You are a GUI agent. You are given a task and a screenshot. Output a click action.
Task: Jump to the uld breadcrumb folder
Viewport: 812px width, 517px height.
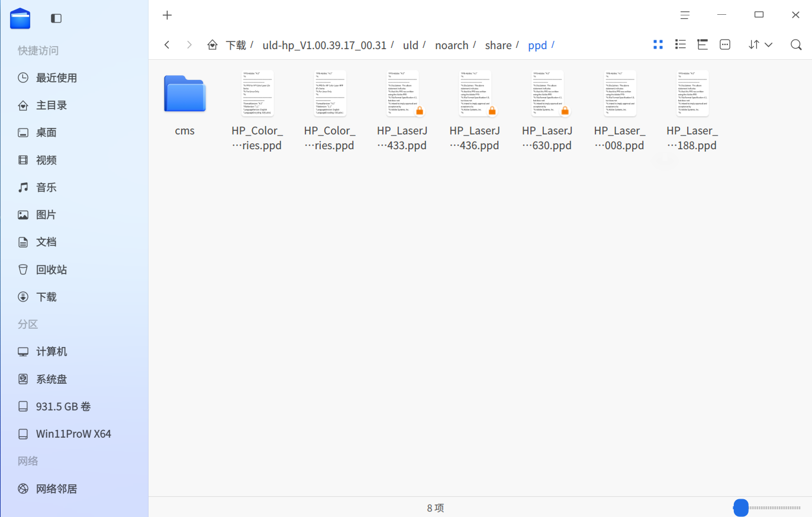pyautogui.click(x=411, y=45)
